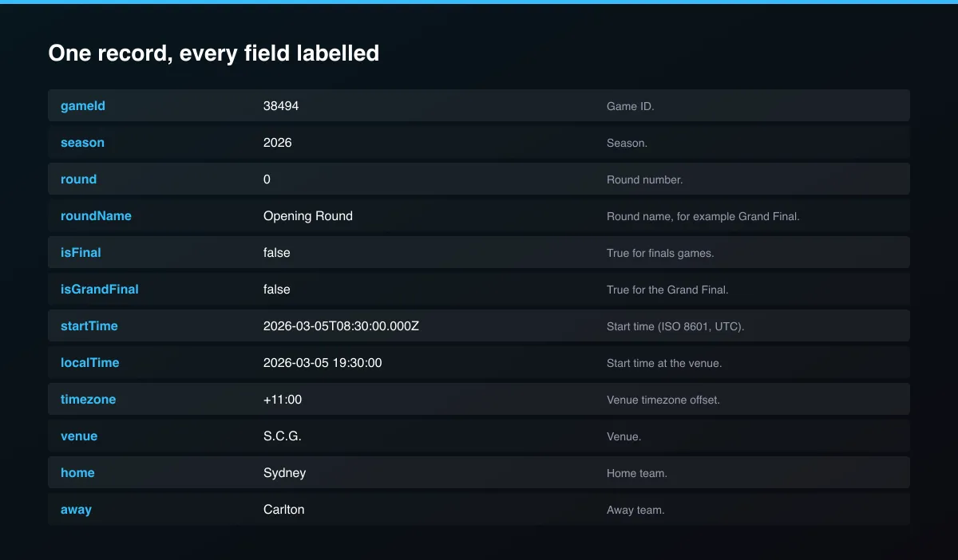
Task: Select the false value in the isGrandFinal row
Action: tap(277, 290)
